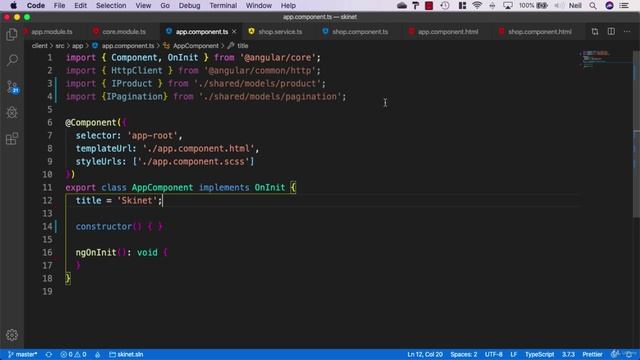Click the cloud icon in menu bar

pyautogui.click(x=402, y=5)
